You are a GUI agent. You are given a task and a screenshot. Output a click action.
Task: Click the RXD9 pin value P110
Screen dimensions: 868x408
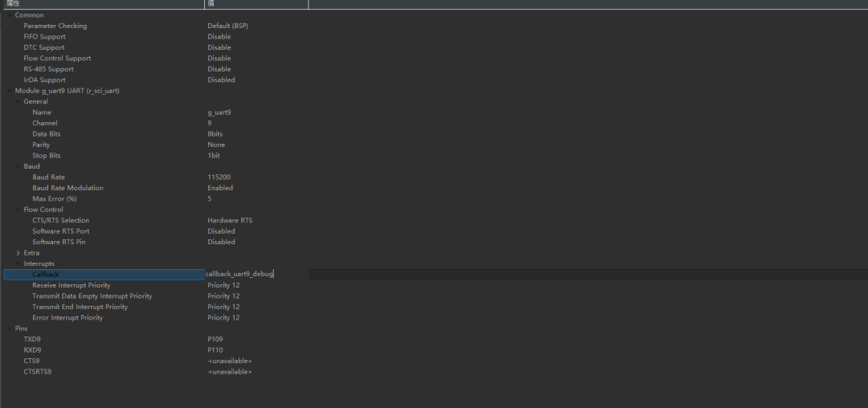(x=215, y=350)
